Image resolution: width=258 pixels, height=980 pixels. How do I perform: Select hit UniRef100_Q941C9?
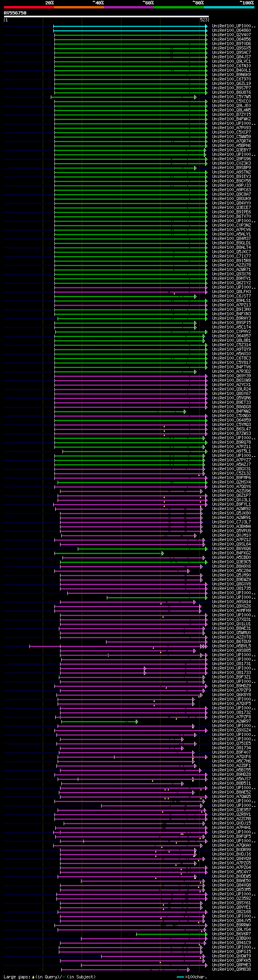(x=231, y=943)
